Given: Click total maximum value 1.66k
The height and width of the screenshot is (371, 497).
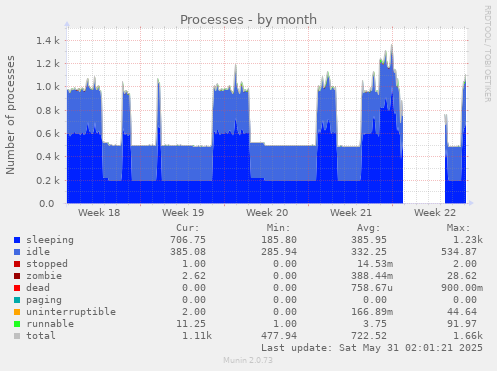Looking at the screenshot, I should coord(468,336).
